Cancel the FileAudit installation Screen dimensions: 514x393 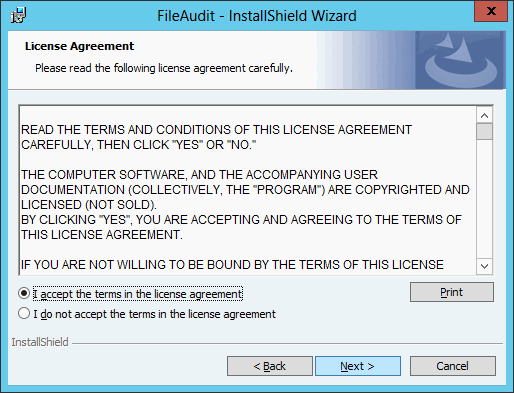coord(453,366)
